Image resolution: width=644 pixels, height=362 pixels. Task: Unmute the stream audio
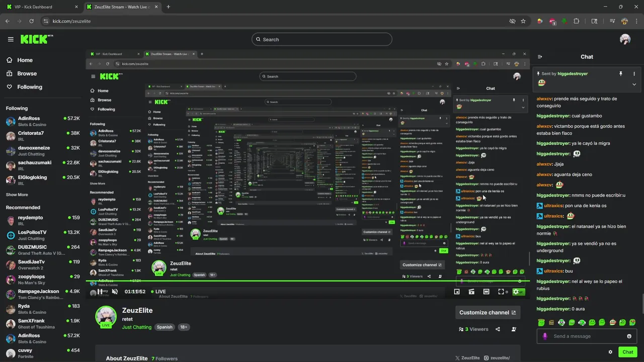click(115, 292)
